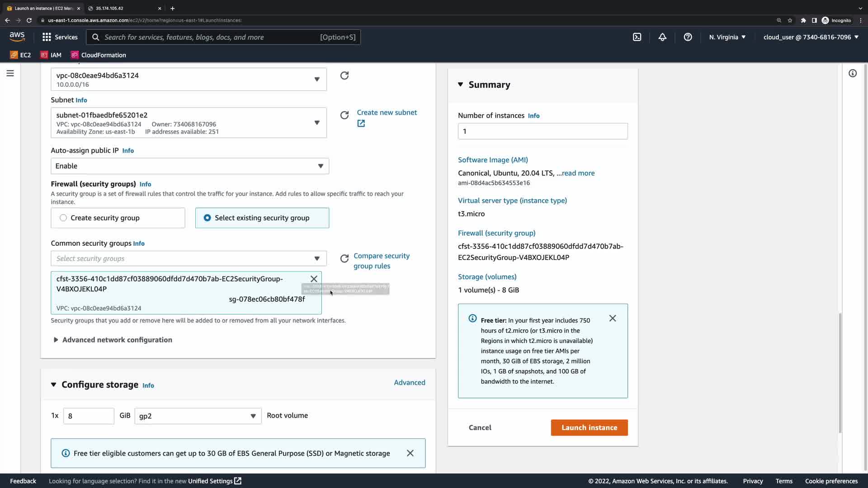
Task: Dismiss the Free tier summary notice
Action: click(x=613, y=319)
